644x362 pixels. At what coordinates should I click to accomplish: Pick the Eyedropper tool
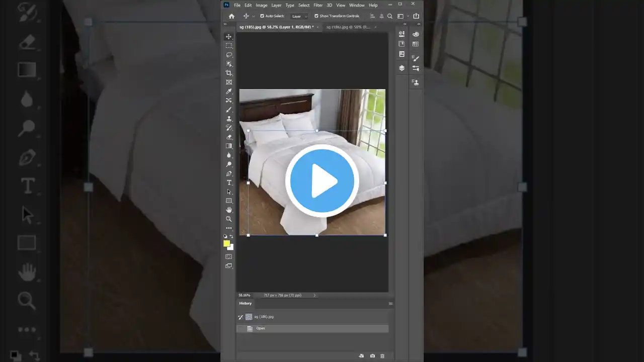pos(229,92)
